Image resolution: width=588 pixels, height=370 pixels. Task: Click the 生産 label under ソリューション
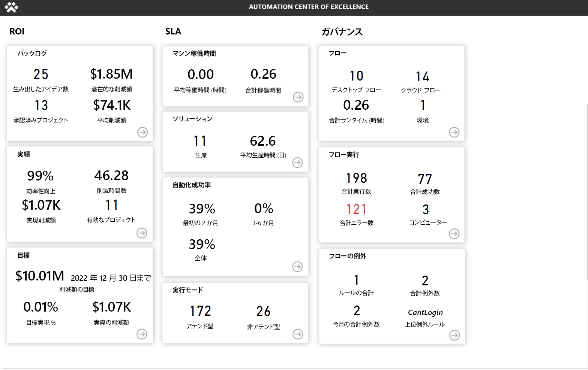[x=201, y=155]
